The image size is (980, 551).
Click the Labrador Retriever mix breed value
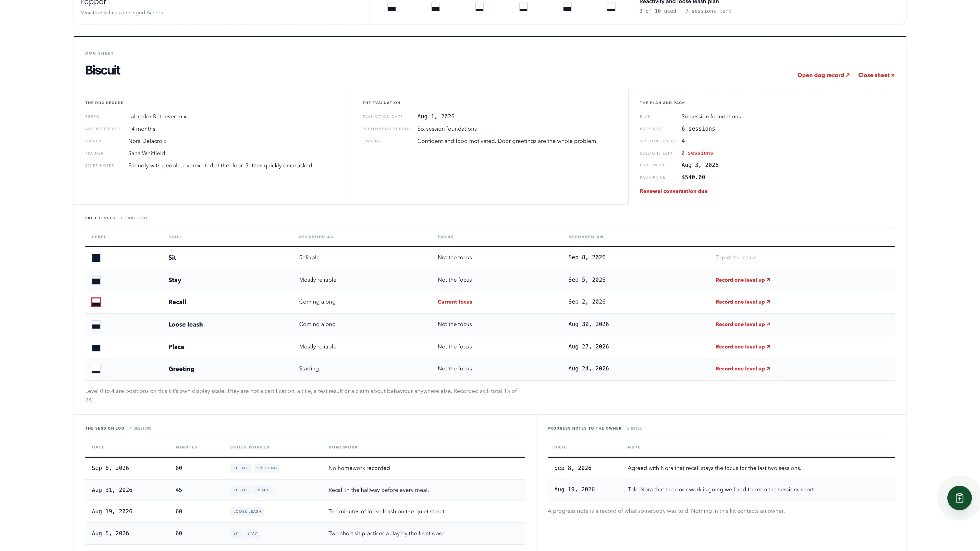coord(157,117)
